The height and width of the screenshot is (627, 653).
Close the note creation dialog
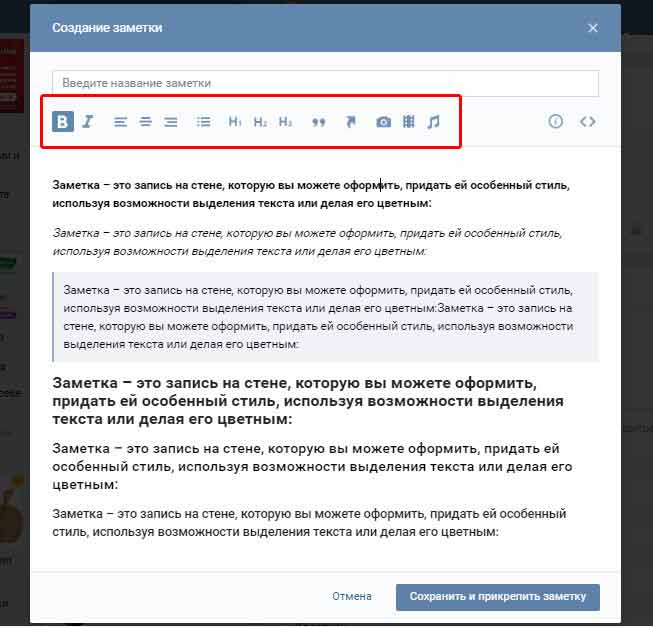coord(593,28)
